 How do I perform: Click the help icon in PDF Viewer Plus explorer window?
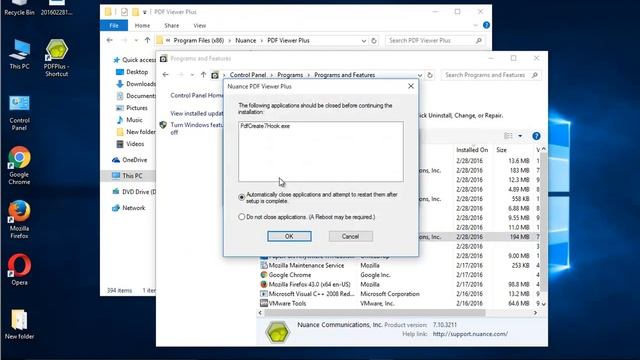pos(486,25)
